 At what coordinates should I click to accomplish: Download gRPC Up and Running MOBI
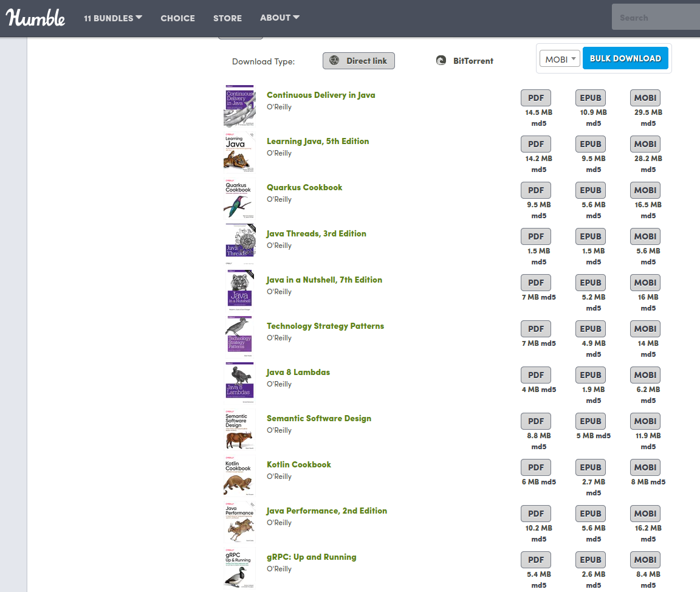click(645, 560)
